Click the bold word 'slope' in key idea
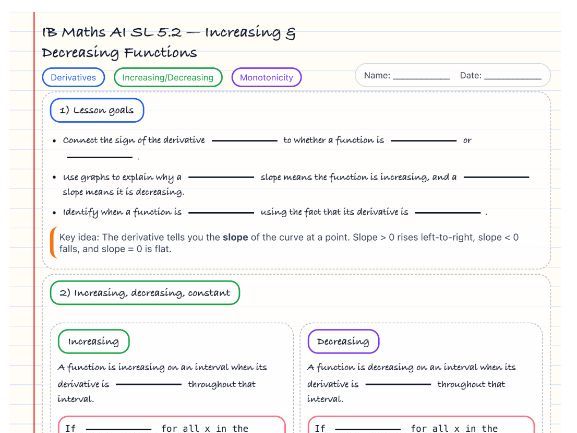The width and height of the screenshot is (577, 433). coord(235,237)
